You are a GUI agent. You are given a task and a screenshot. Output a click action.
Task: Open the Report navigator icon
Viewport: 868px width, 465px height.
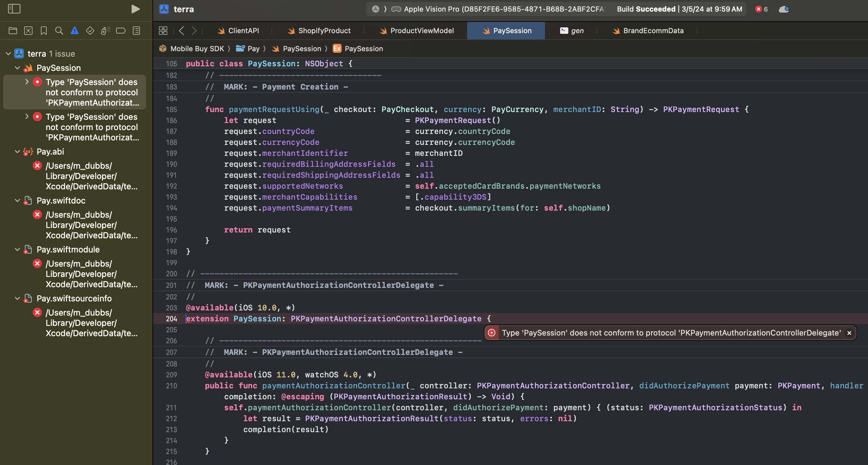click(x=136, y=31)
